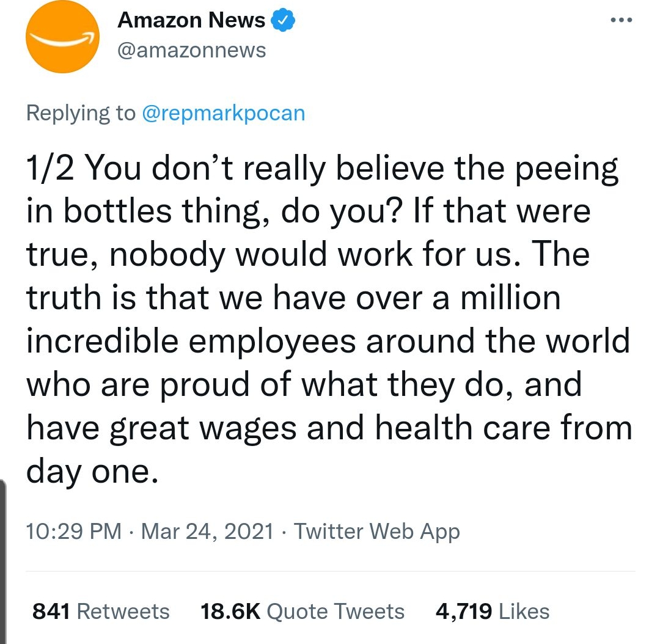Screen dimensions: 660x644
Task: Open the Amazon smile logo profile picture
Action: point(62,37)
